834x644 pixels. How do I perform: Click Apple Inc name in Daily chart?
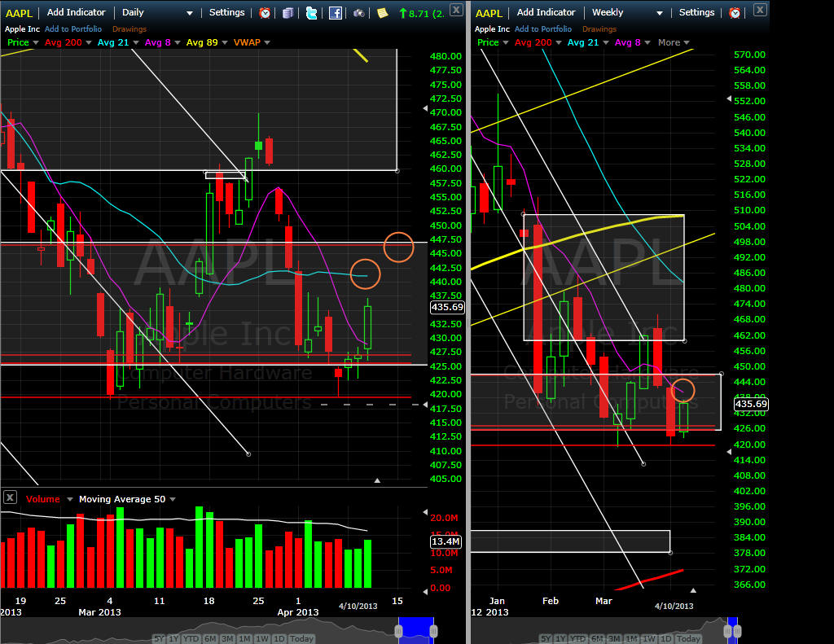coord(22,29)
